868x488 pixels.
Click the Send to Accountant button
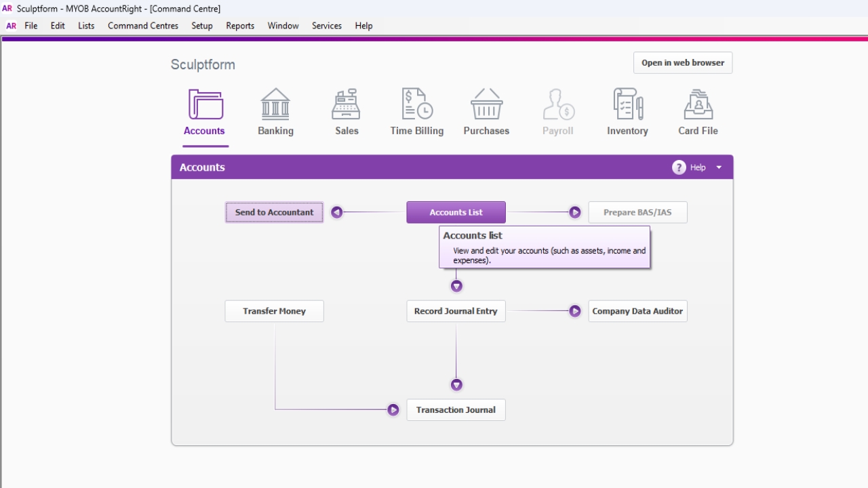275,213
